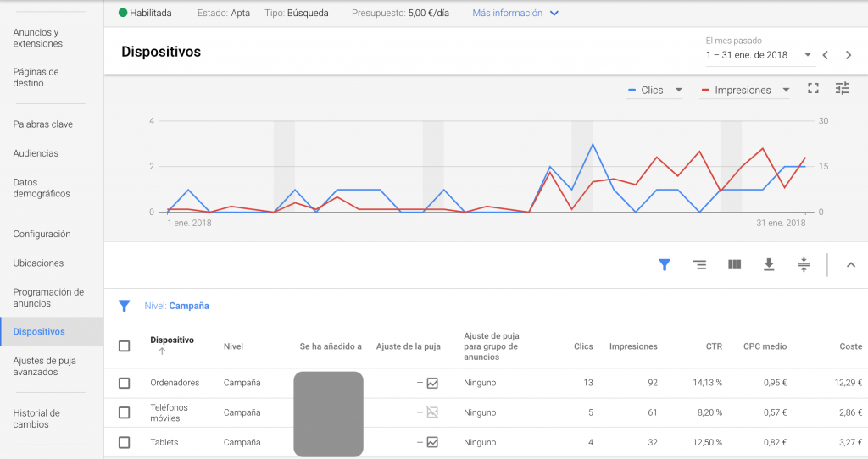Open Programación de anuncios in sidebar
Screen dimensions: 868x459
click(x=48, y=297)
